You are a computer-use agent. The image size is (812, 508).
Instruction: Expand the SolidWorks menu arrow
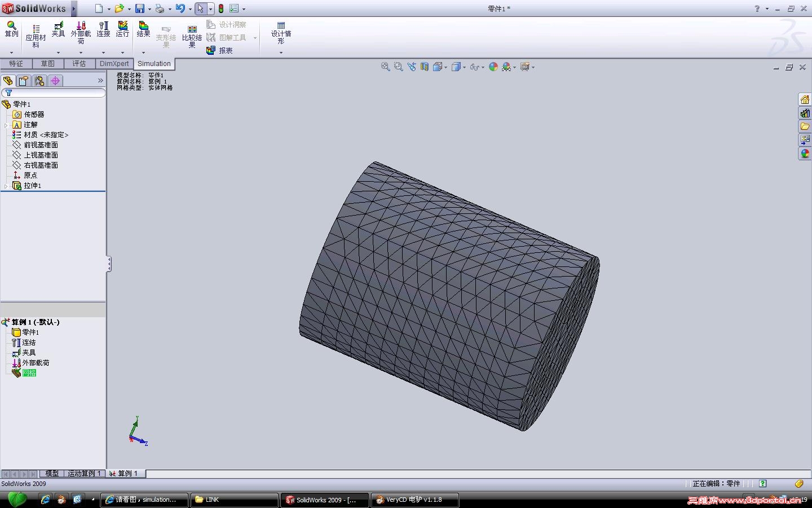74,8
